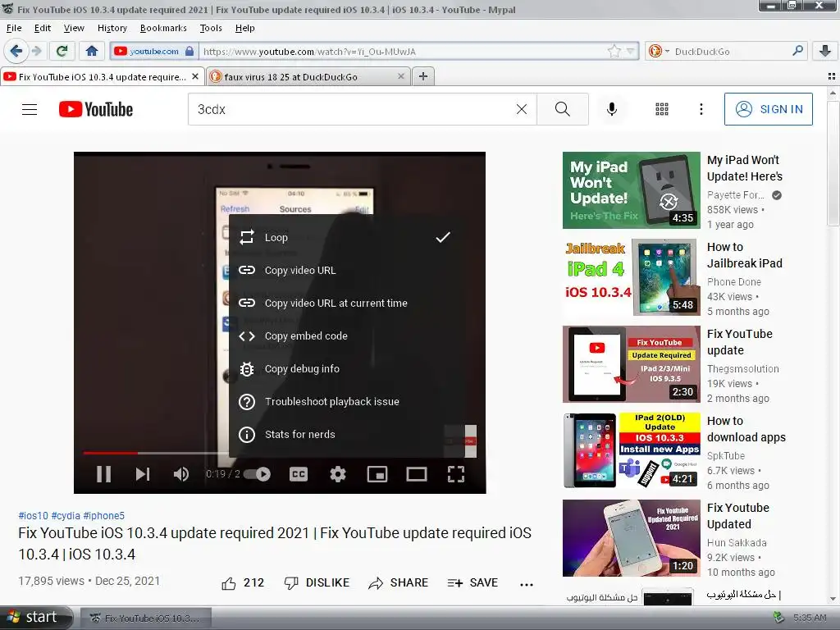Seek using the red video progress bar
The width and height of the screenshot is (840, 630).
[x=111, y=453]
